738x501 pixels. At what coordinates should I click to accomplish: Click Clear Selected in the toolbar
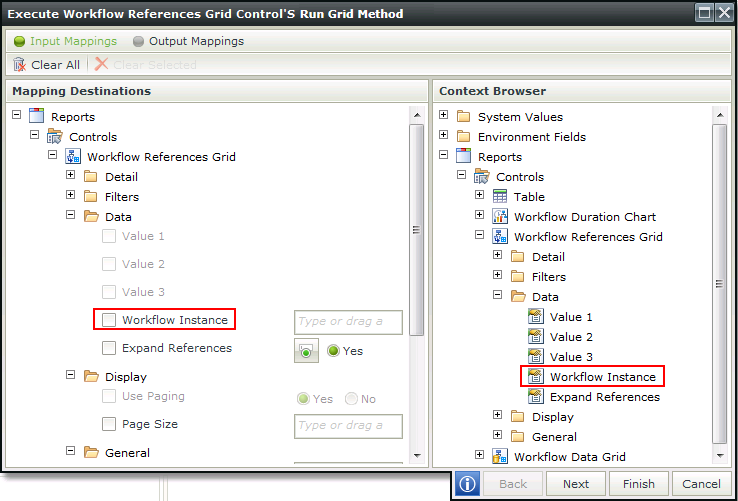click(x=145, y=65)
